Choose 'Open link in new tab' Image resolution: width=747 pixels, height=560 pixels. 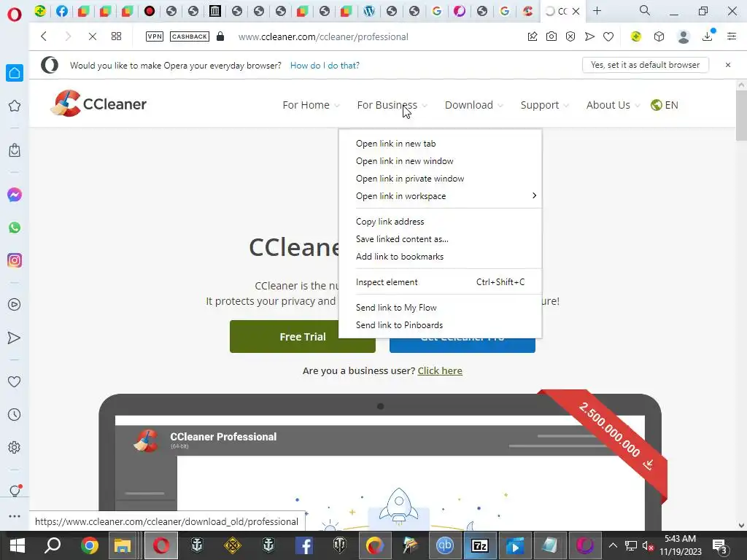click(440, 144)
